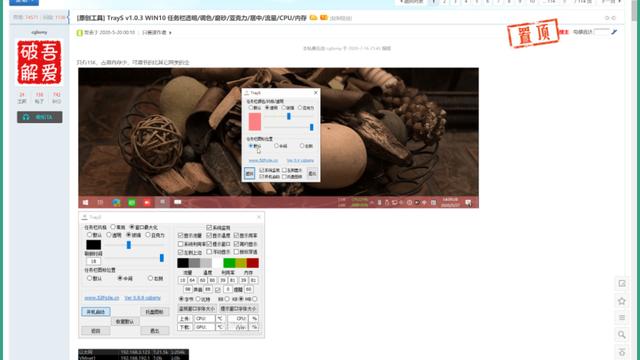This screenshot has height=360, width=640.
Task: Open the browser icon in pictured taskbar
Action: (x=116, y=202)
